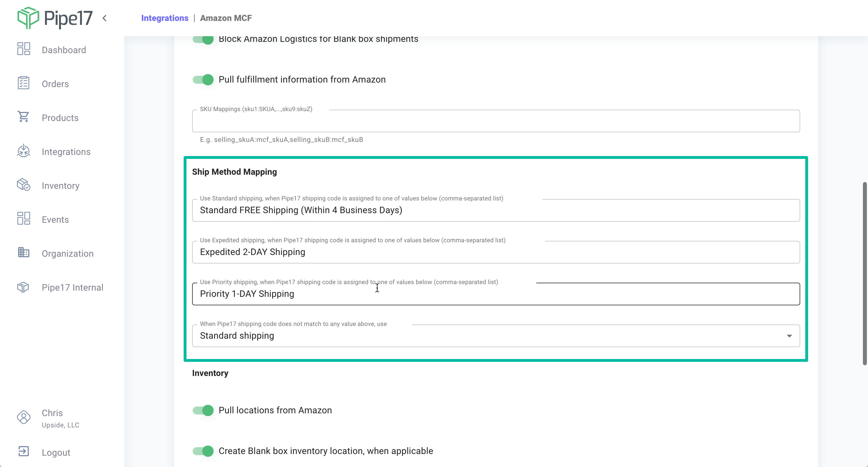Image resolution: width=868 pixels, height=467 pixels.
Task: Click Logout text link
Action: pyautogui.click(x=56, y=453)
